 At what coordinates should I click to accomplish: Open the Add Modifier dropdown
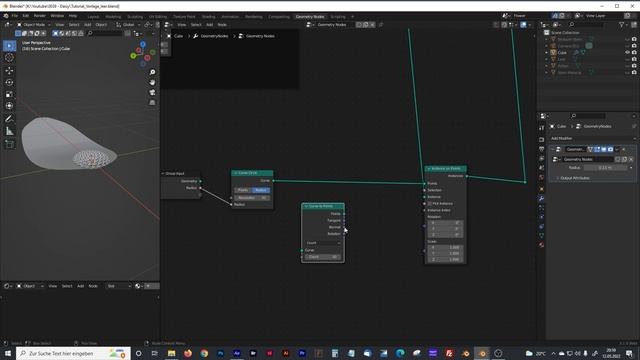click(593, 138)
